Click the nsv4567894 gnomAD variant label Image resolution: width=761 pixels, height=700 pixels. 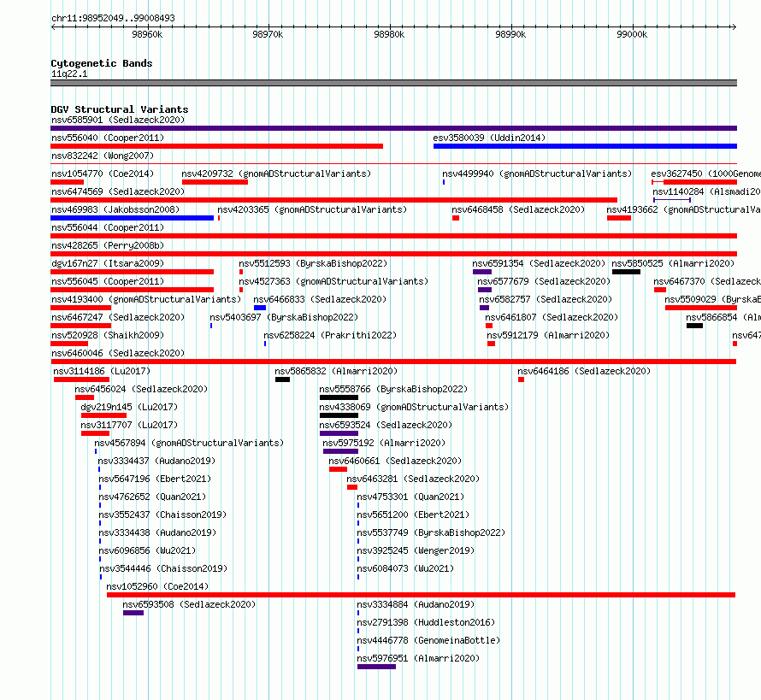click(189, 443)
